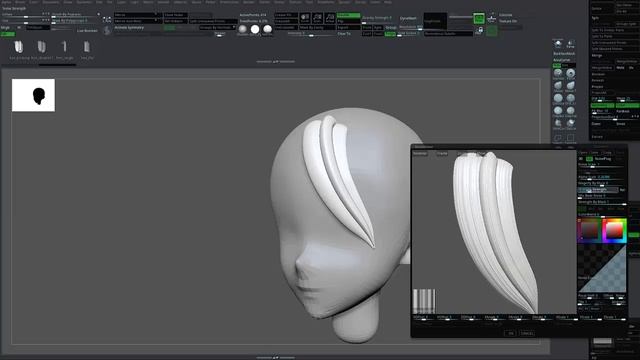Click the Frame icon above BackfaceMask
Image resolution: width=640 pixels, height=360 pixels.
pos(571,44)
